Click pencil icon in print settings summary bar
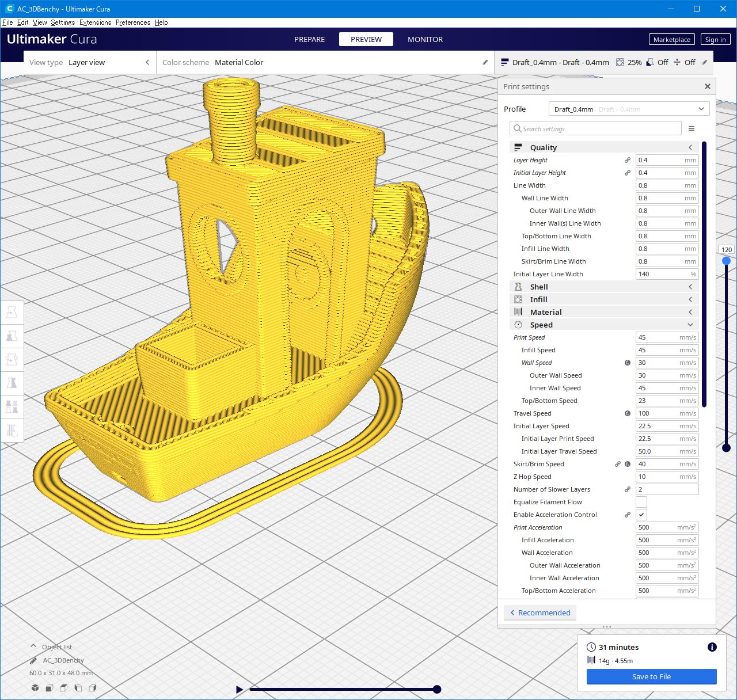The width and height of the screenshot is (737, 700). [704, 62]
